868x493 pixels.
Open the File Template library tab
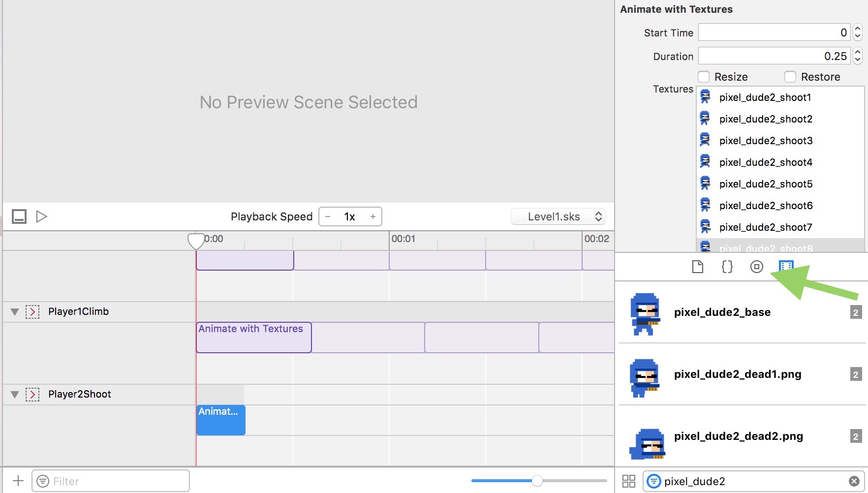tap(697, 267)
